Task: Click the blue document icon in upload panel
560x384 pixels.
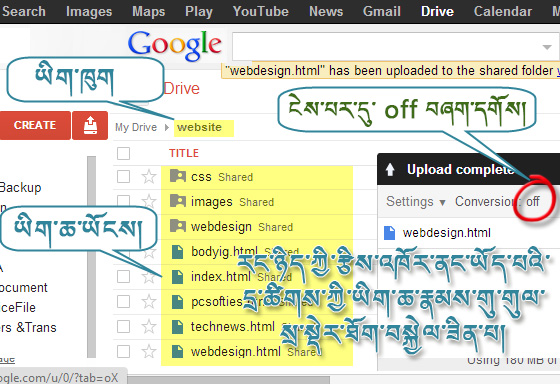Action: [x=389, y=233]
